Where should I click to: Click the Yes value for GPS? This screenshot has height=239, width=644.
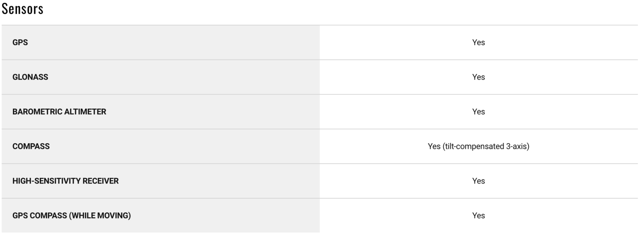tap(479, 43)
